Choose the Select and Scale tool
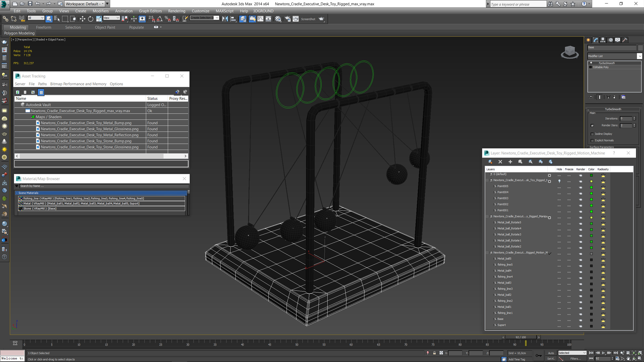 99,19
